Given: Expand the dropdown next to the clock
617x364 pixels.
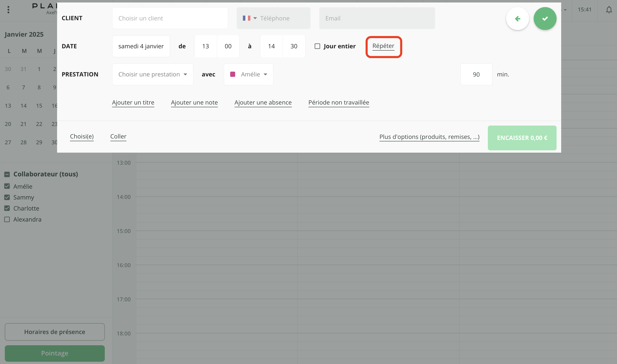Looking at the screenshot, I should pos(565,10).
